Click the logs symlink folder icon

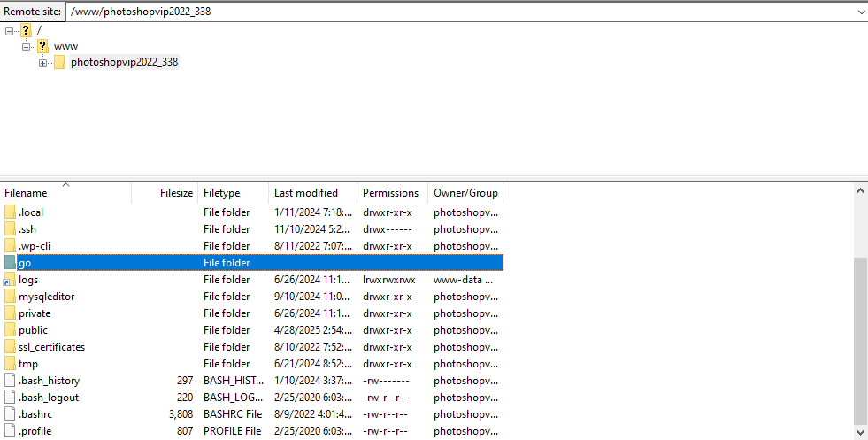pos(10,280)
